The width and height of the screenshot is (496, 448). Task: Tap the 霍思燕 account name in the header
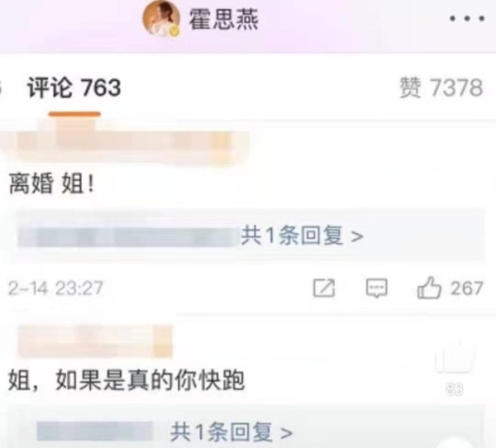[x=224, y=19]
